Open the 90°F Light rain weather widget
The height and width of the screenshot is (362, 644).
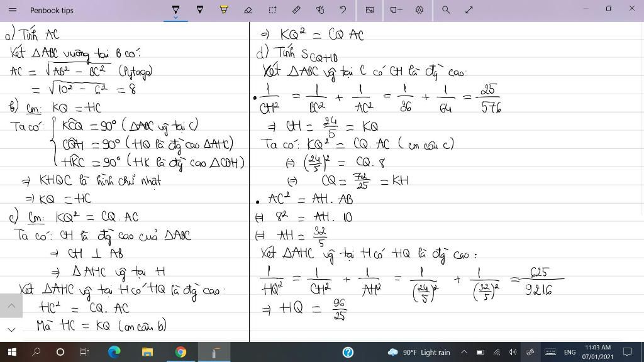[418, 352]
